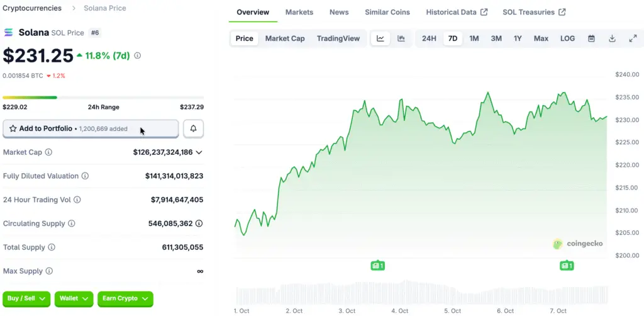This screenshot has height=316, width=644.
Task: Open the calendar date range picker
Action: point(591,38)
